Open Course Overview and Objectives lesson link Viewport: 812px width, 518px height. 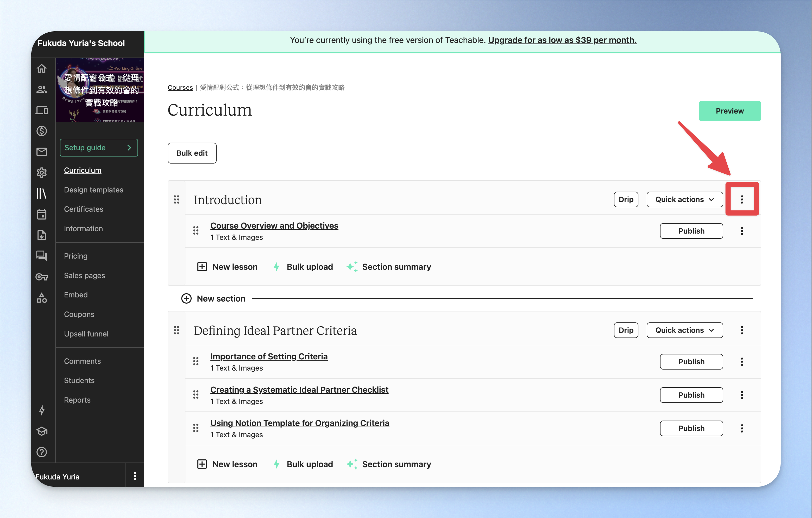[274, 226]
